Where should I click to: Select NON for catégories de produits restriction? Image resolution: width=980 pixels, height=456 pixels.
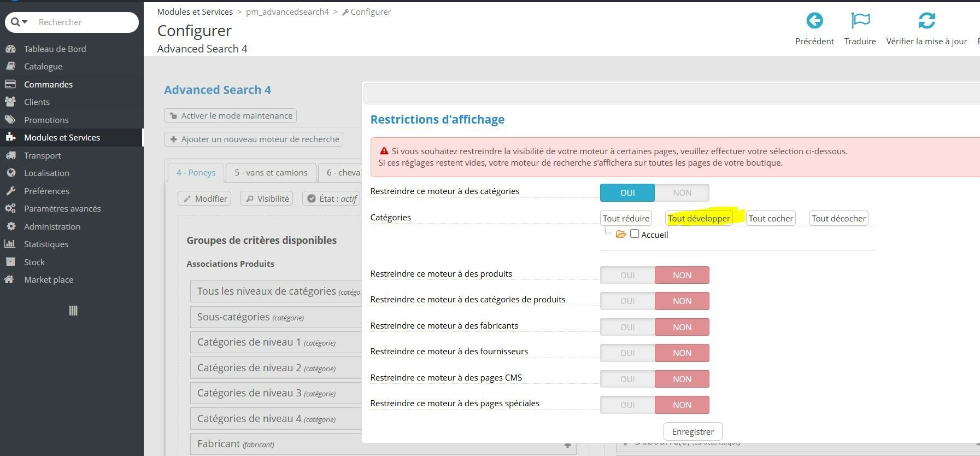(682, 301)
